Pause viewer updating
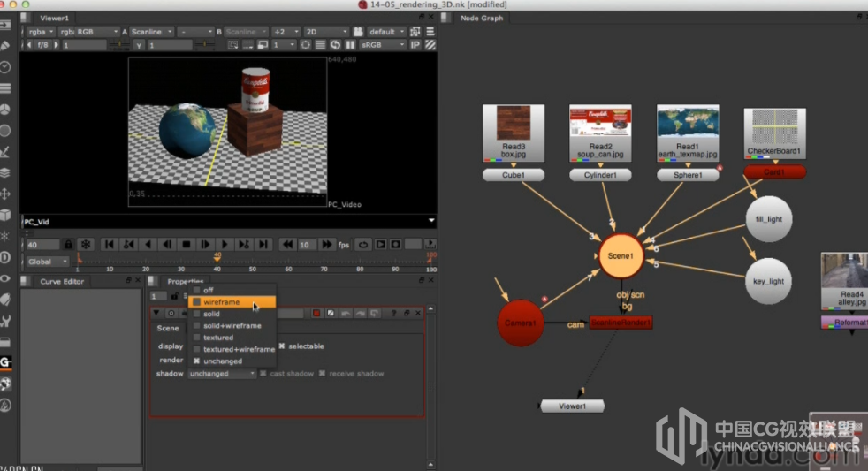The width and height of the screenshot is (868, 471). [350, 45]
